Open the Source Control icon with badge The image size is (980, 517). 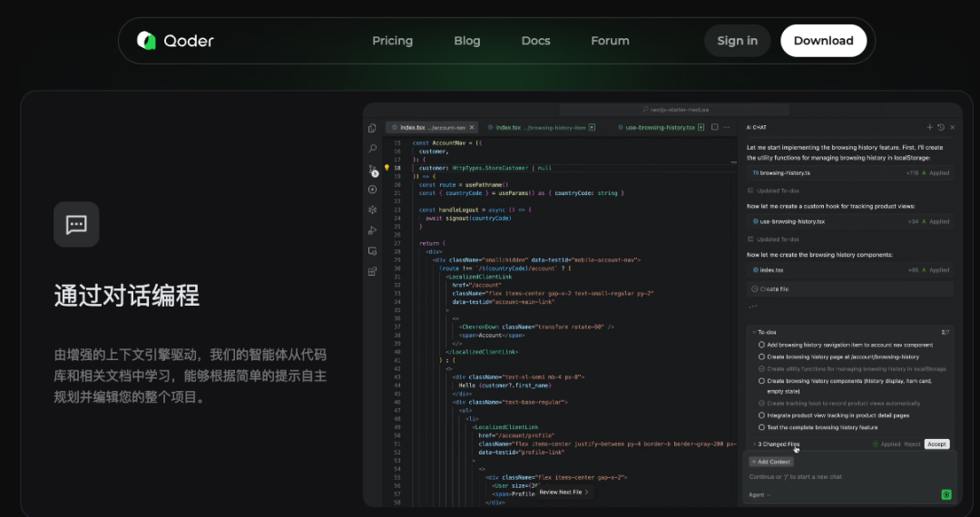pyautogui.click(x=372, y=169)
